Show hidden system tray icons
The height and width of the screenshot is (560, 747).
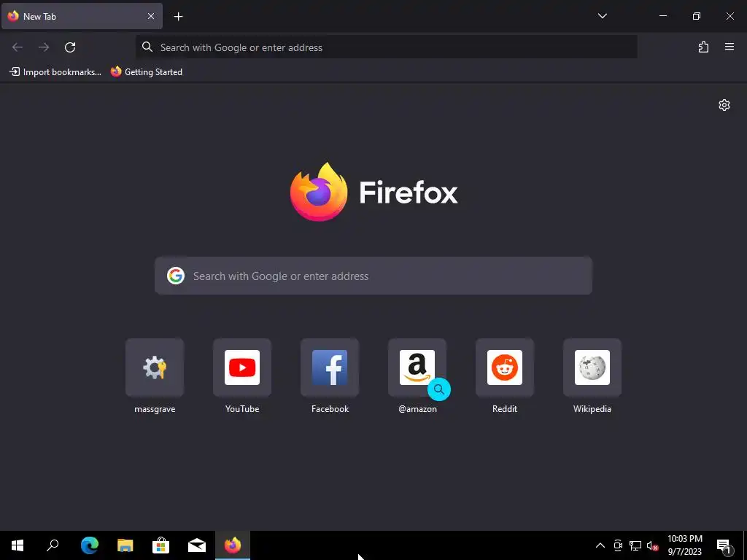click(x=600, y=545)
